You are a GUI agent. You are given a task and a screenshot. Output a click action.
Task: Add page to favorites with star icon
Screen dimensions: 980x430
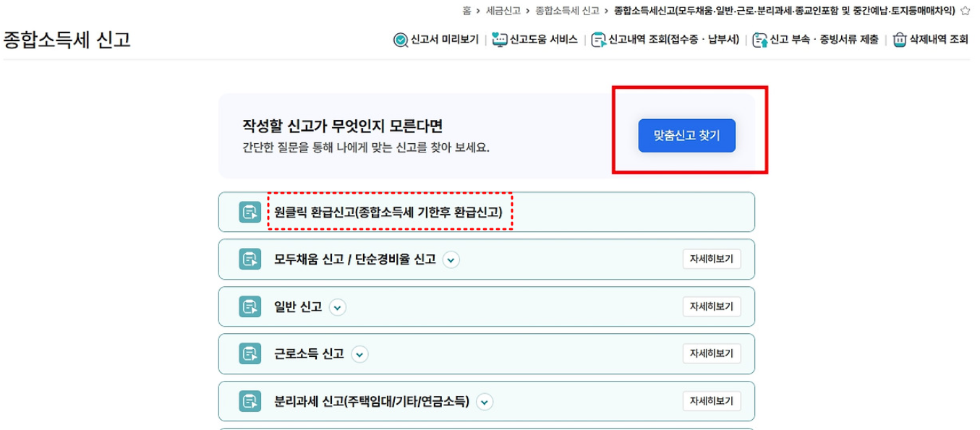[x=965, y=10]
